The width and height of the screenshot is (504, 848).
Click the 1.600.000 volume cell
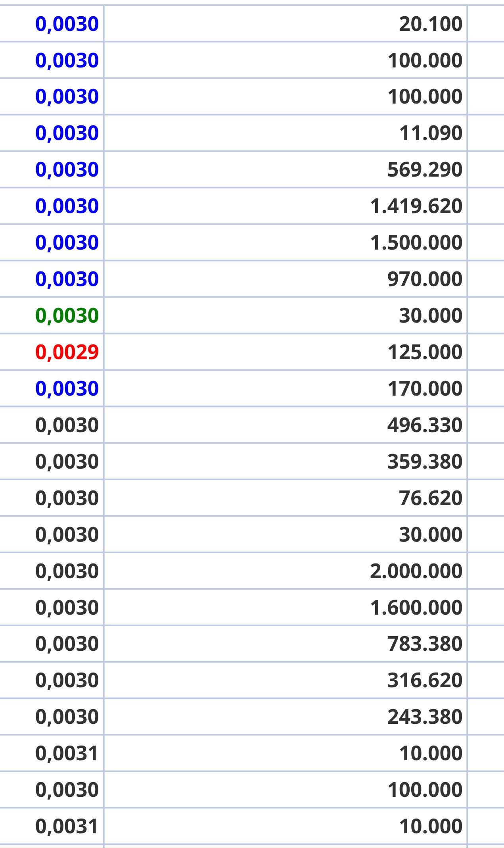tap(416, 608)
